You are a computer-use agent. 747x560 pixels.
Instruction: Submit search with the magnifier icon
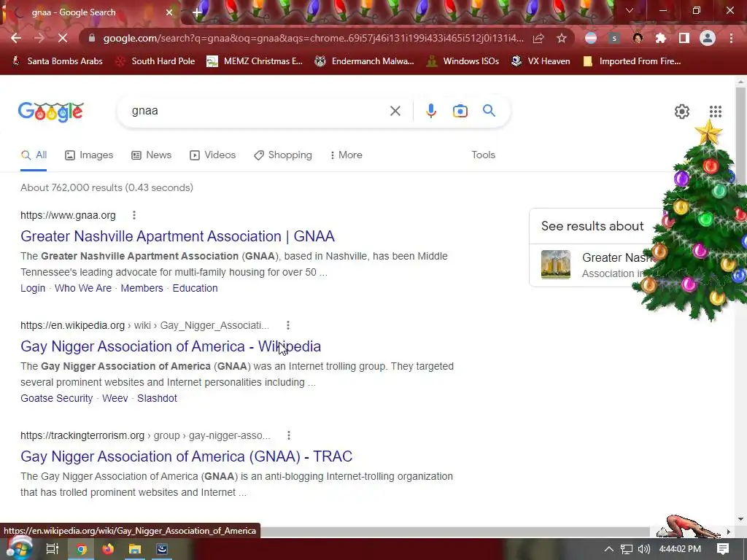489,111
